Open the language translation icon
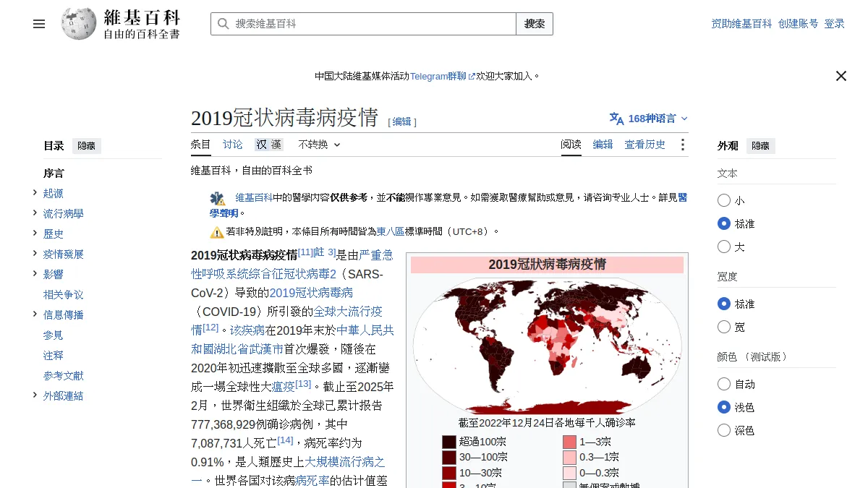Image resolution: width=868 pixels, height=488 pixels. [x=616, y=119]
